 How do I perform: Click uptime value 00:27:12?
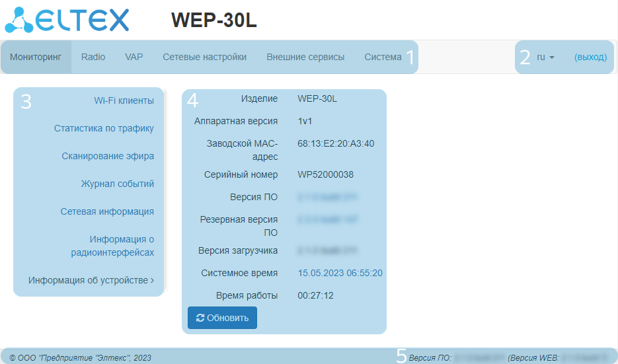click(315, 295)
